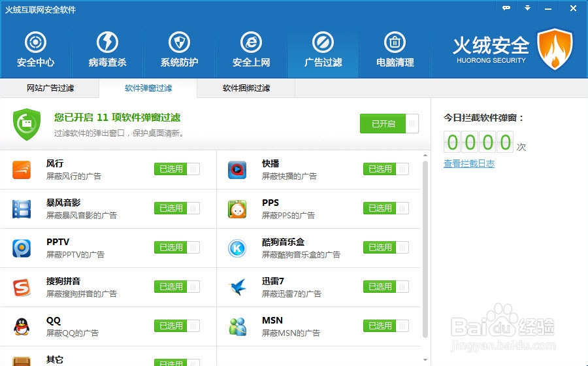This screenshot has height=366, width=588.
Task: Toggle MSN ad blocking switch
Action: [386, 326]
